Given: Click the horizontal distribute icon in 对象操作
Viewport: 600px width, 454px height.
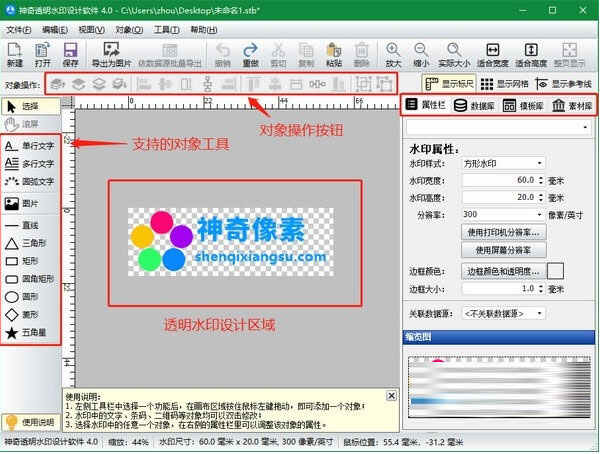Looking at the screenshot, I should [x=318, y=83].
